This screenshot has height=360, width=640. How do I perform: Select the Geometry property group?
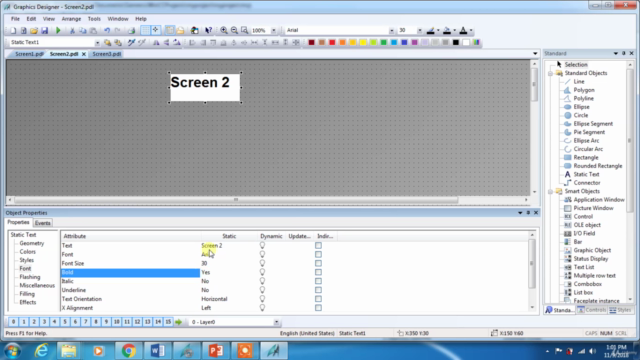(31, 243)
